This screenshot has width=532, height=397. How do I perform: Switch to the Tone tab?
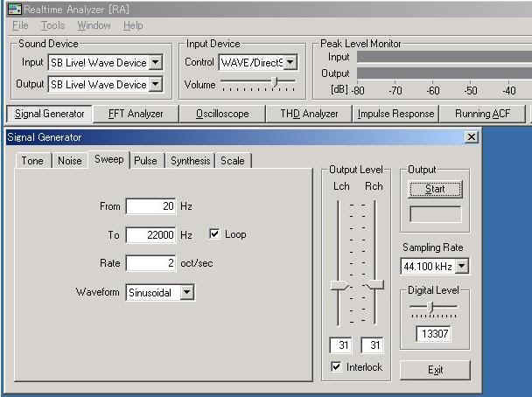[32, 161]
